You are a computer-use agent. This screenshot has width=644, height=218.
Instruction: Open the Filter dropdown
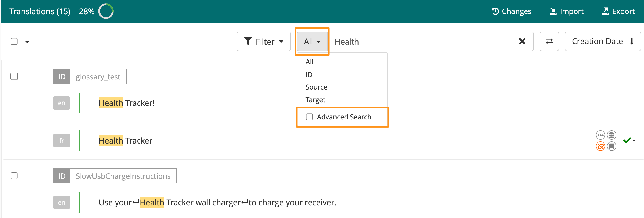click(264, 41)
